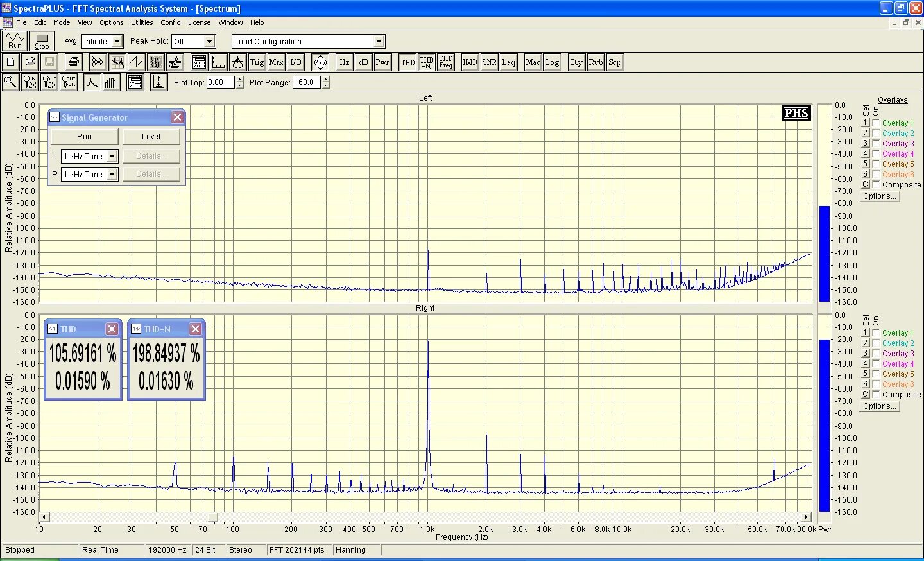Click the Mac macro toolbar button
Screen dimensions: 924x561
tap(533, 62)
